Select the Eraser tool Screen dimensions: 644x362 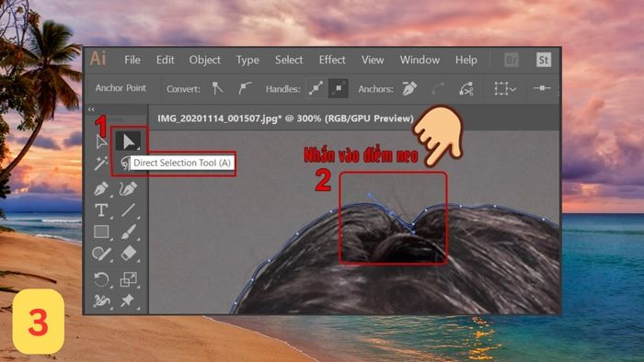[128, 254]
